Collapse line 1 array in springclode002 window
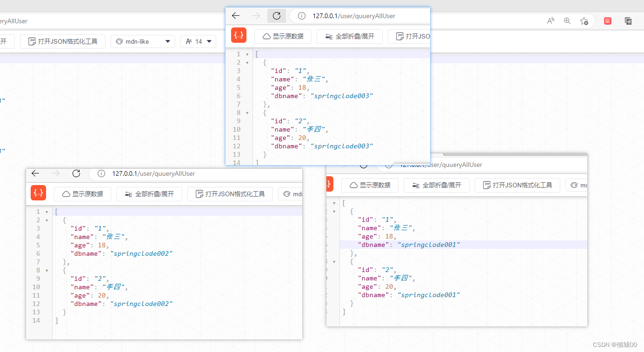Screen dimensions: 644x352 (46, 212)
